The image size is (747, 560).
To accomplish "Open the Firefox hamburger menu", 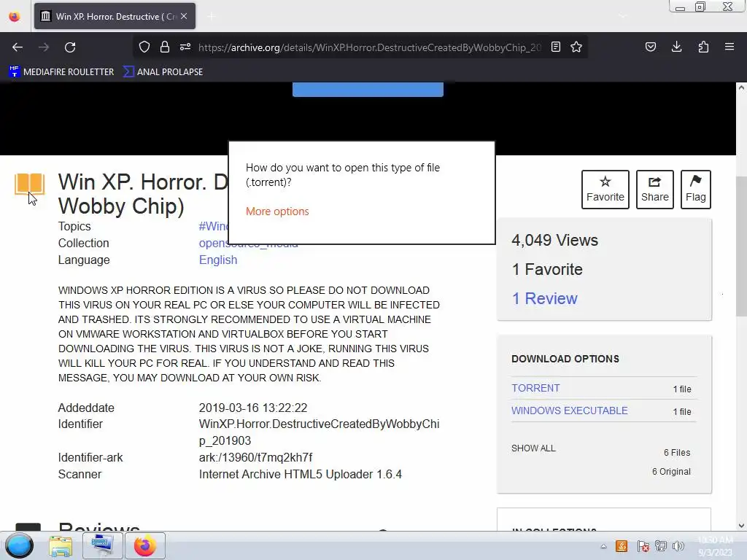I will tap(729, 47).
